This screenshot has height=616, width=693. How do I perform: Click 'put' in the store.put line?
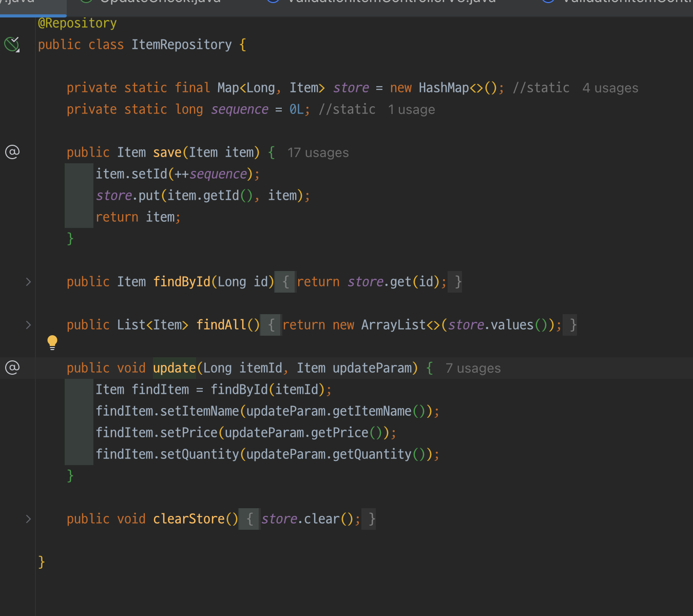pos(149,196)
